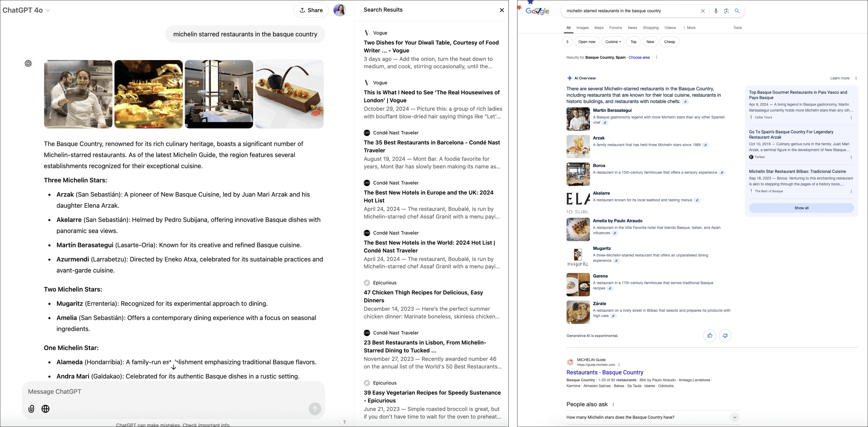Open the AI Overview three-dot menu
868x427 pixels.
pos(856,78)
